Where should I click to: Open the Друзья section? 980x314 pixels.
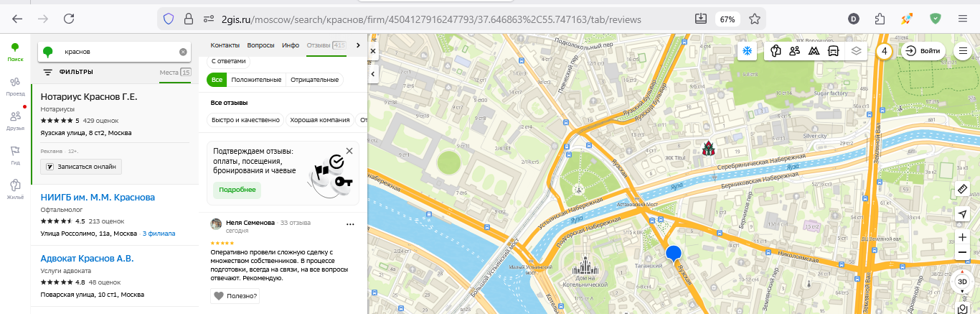[15, 120]
